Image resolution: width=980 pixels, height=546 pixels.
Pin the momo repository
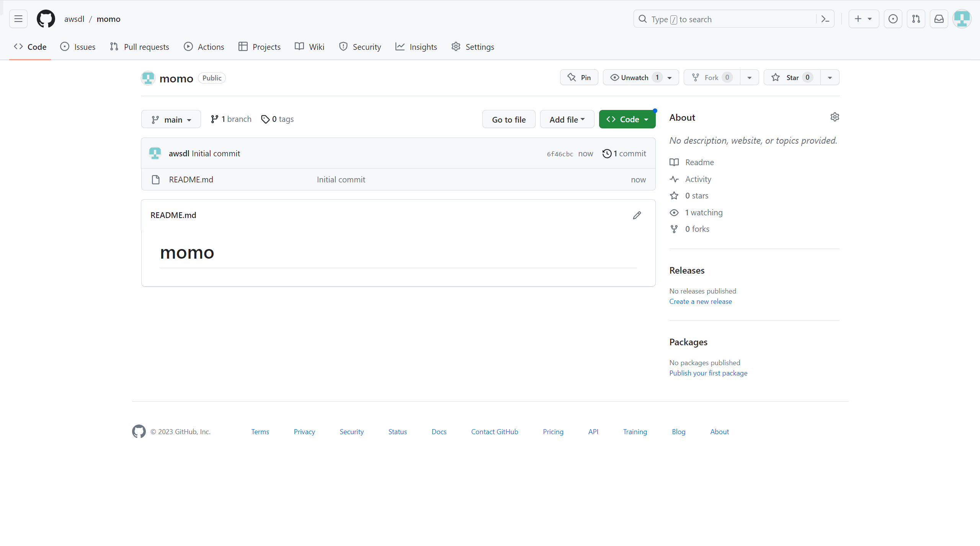pos(579,77)
